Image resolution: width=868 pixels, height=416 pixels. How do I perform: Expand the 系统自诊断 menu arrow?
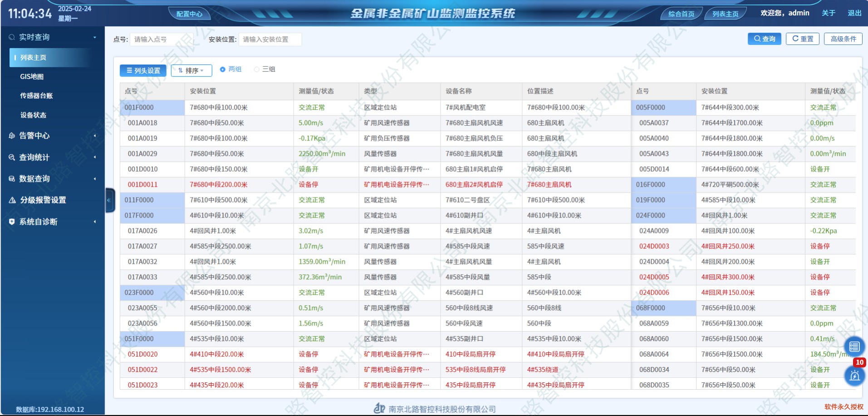[95, 222]
